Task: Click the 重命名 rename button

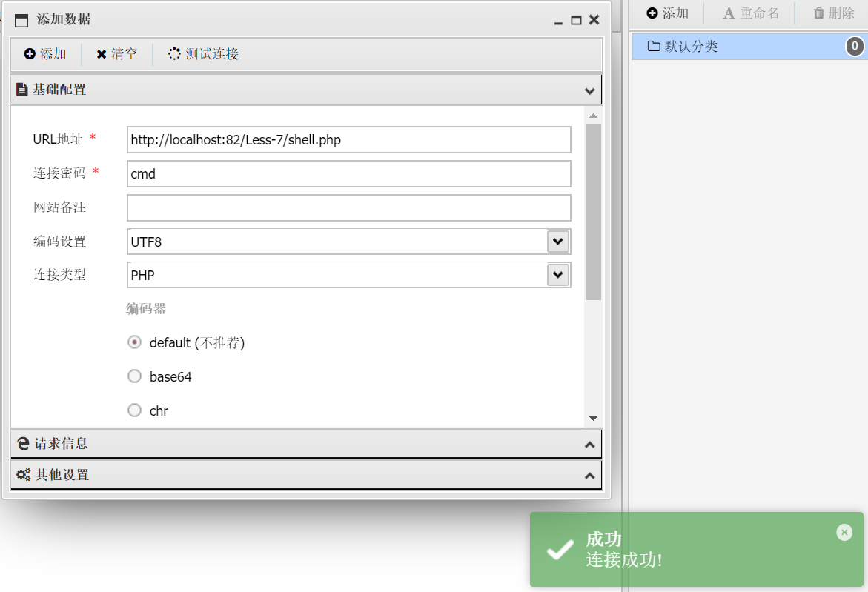Action: tap(751, 13)
